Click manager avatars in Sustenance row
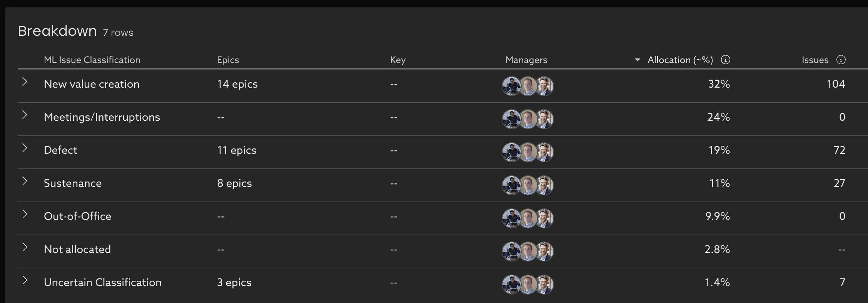The image size is (868, 303). [527, 185]
